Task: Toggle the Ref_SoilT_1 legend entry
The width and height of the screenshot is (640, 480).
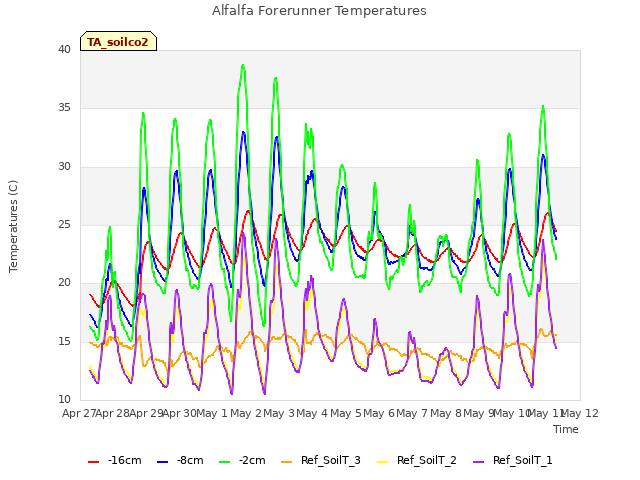Action: (513, 461)
